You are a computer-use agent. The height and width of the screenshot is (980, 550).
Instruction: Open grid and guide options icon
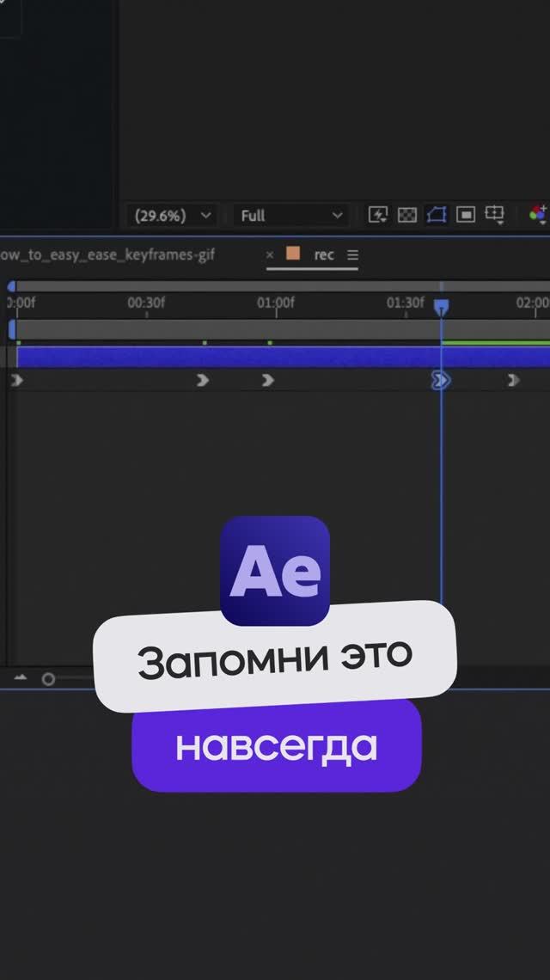click(x=494, y=215)
